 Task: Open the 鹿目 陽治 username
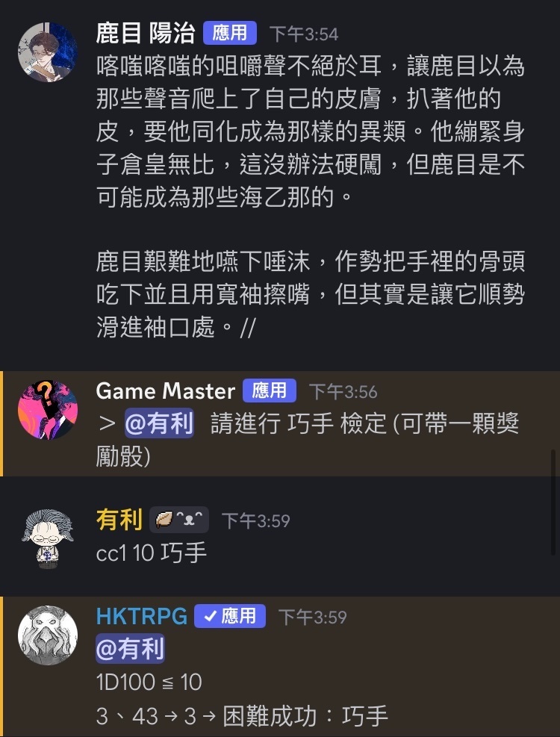click(x=146, y=34)
